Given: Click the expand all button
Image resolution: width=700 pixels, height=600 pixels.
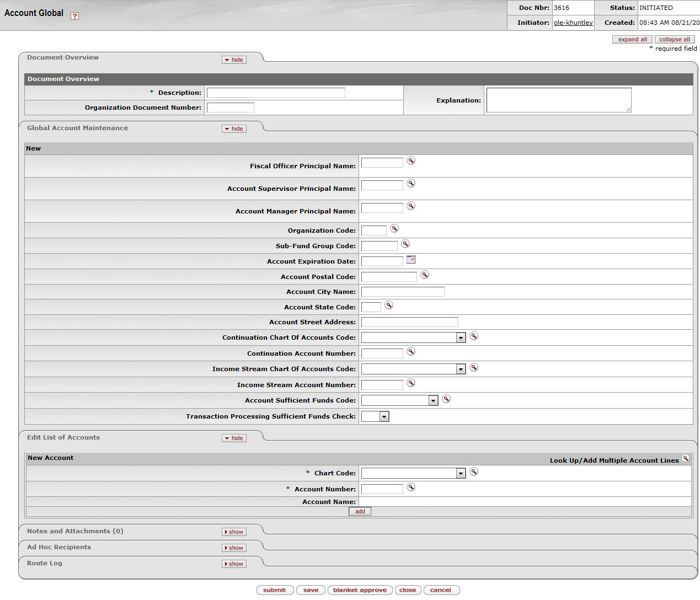Looking at the screenshot, I should [632, 39].
